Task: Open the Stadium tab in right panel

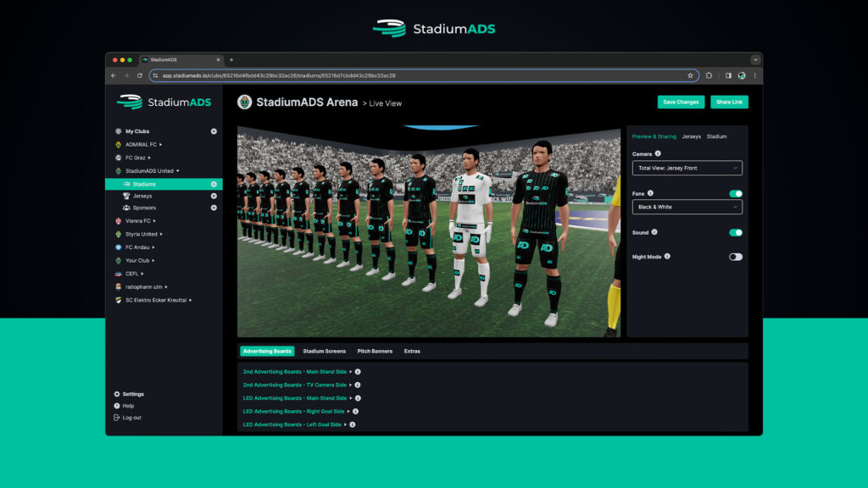Action: click(716, 136)
